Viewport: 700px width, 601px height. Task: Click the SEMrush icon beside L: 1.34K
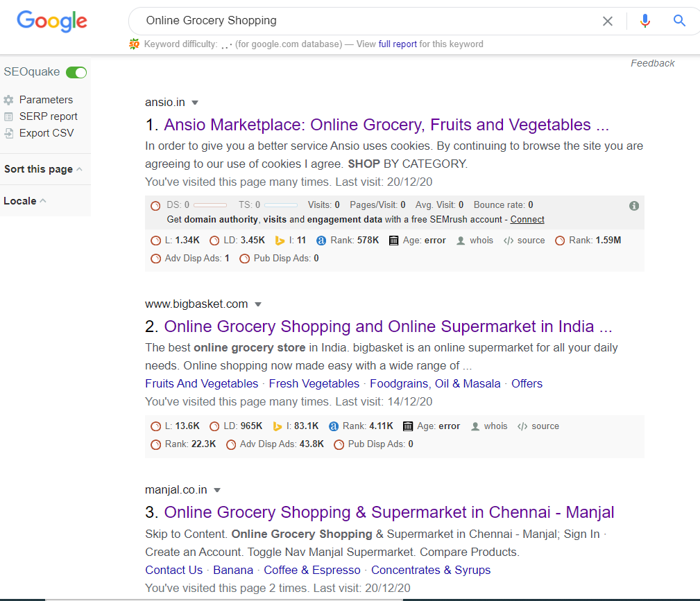point(155,241)
